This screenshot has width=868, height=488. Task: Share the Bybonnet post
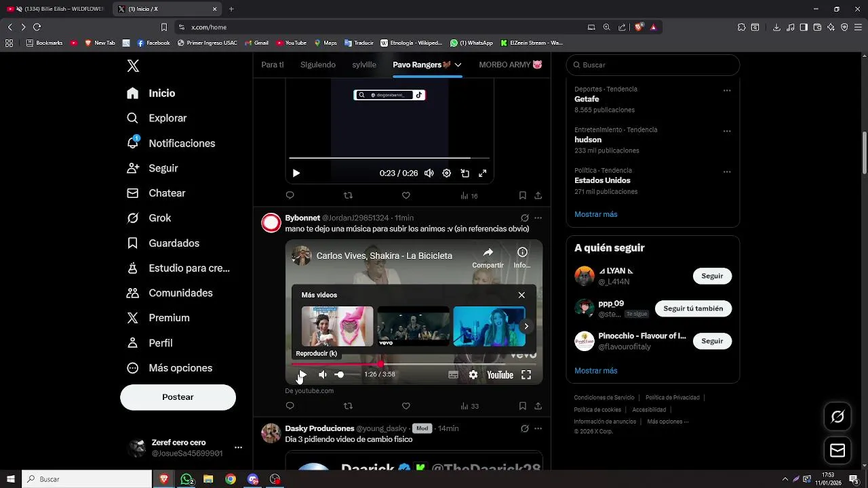tap(538, 406)
